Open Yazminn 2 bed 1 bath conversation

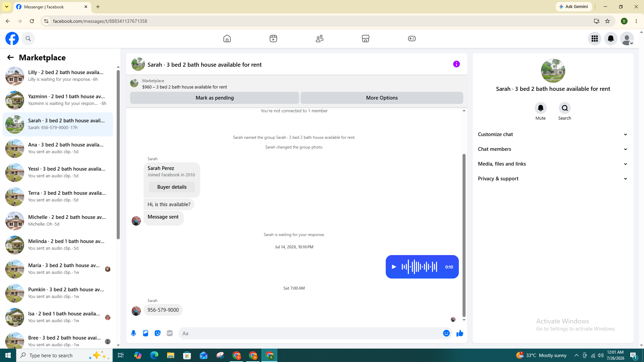(58, 100)
